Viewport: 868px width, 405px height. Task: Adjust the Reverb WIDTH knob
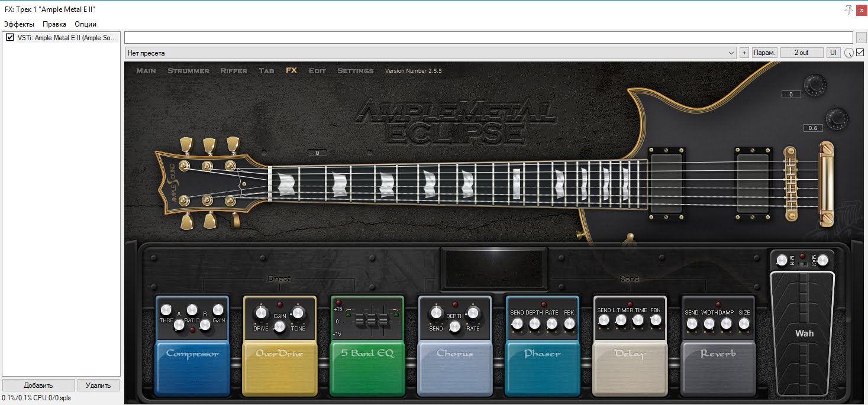[x=709, y=323]
